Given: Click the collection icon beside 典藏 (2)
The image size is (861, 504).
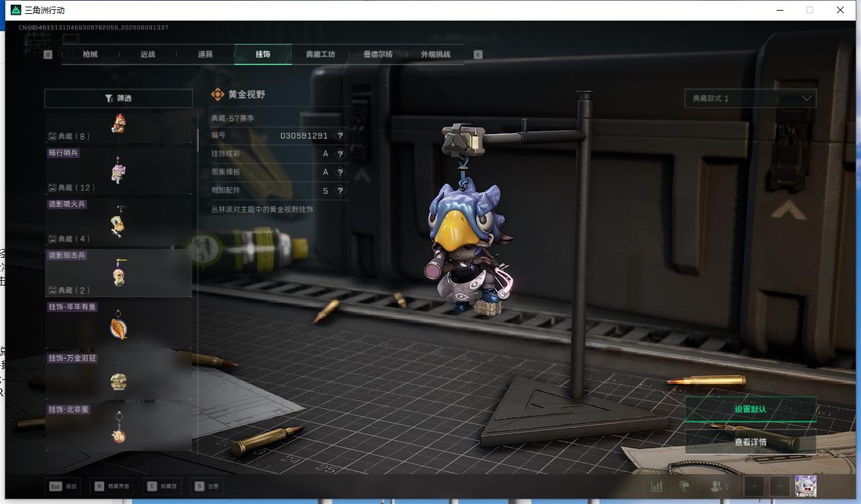Looking at the screenshot, I should point(52,290).
